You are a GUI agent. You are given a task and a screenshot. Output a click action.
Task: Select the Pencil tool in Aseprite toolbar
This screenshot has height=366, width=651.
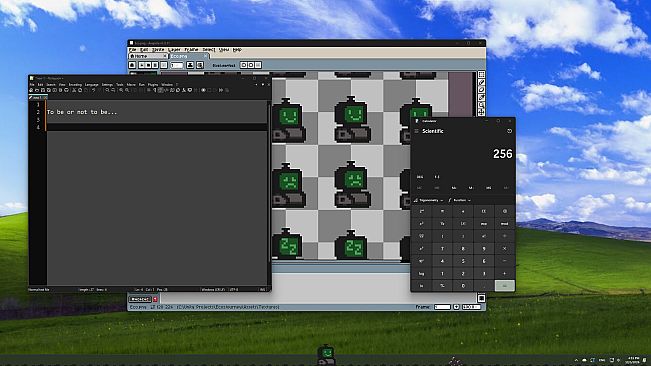481,82
